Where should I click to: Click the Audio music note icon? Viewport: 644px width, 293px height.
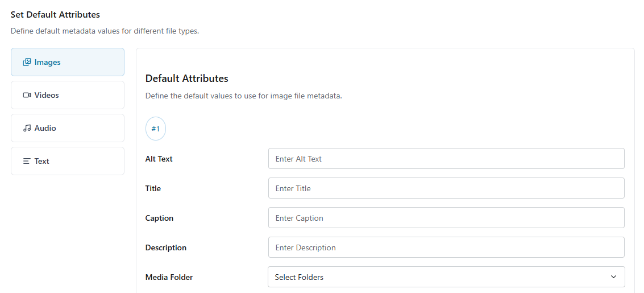27,128
